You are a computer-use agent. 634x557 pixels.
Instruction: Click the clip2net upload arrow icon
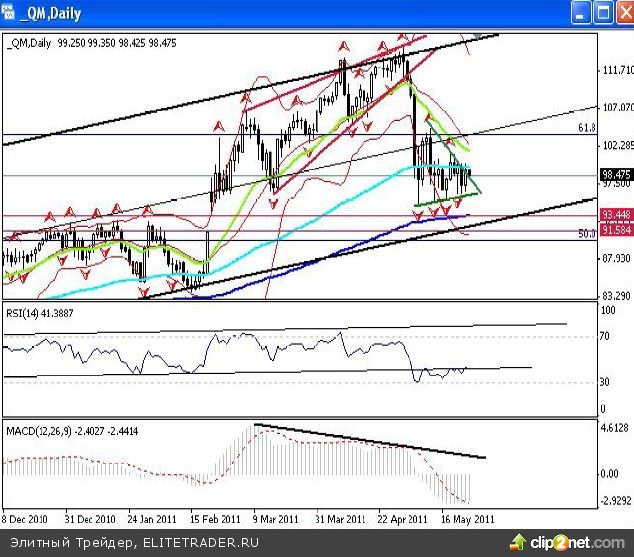point(517,542)
